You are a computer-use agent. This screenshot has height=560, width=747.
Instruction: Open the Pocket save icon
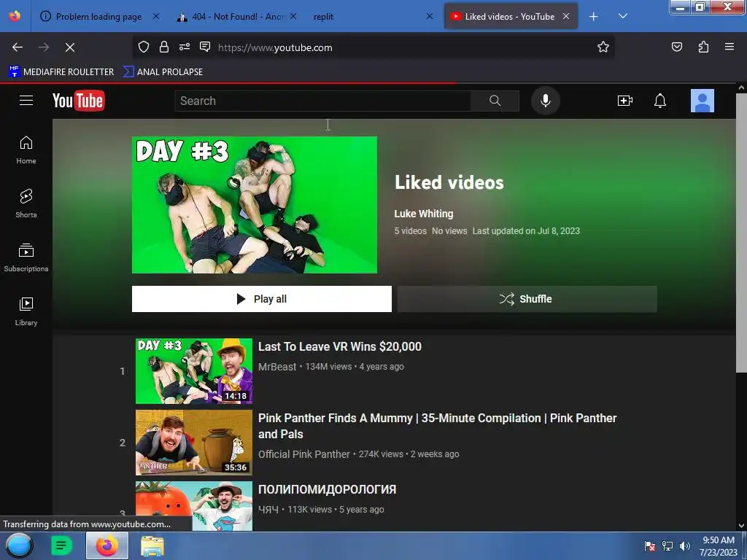tap(676, 47)
